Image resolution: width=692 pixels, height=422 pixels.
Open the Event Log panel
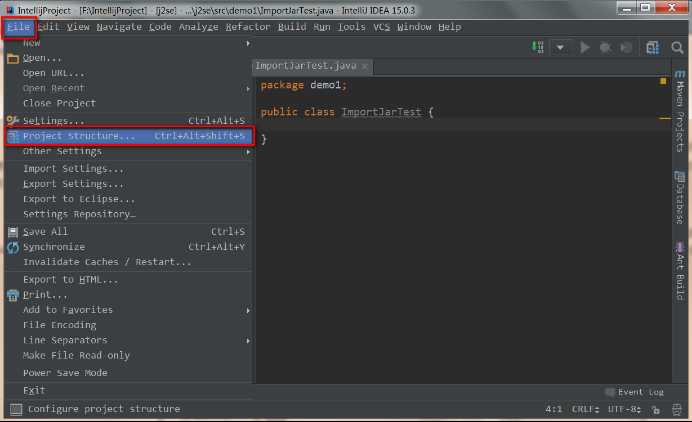(x=635, y=392)
